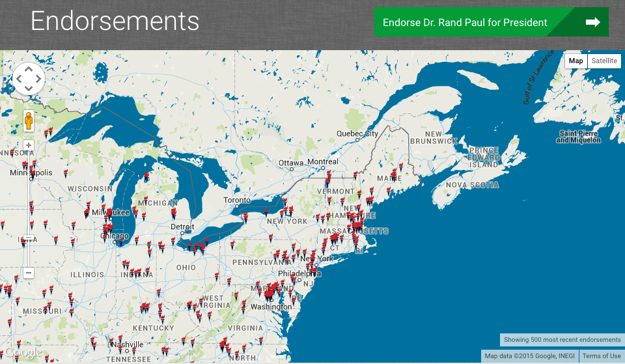The width and height of the screenshot is (625, 364).
Task: Click the Quebec City map label
Action: [357, 134]
